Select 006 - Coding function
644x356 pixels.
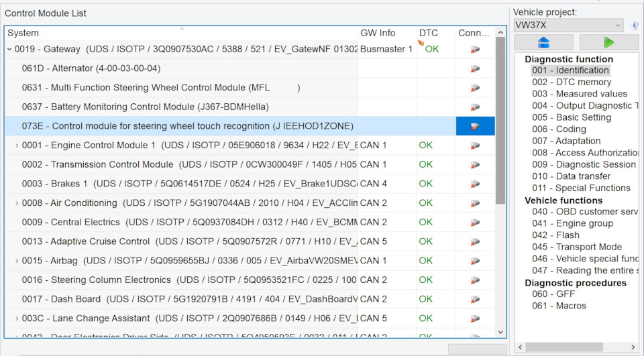pyautogui.click(x=559, y=129)
